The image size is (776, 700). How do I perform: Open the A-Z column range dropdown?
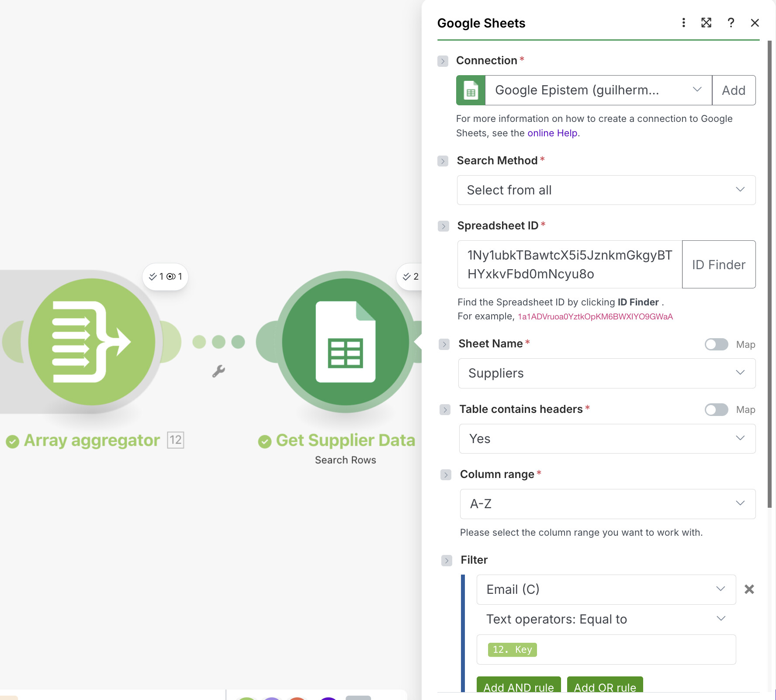(x=608, y=504)
